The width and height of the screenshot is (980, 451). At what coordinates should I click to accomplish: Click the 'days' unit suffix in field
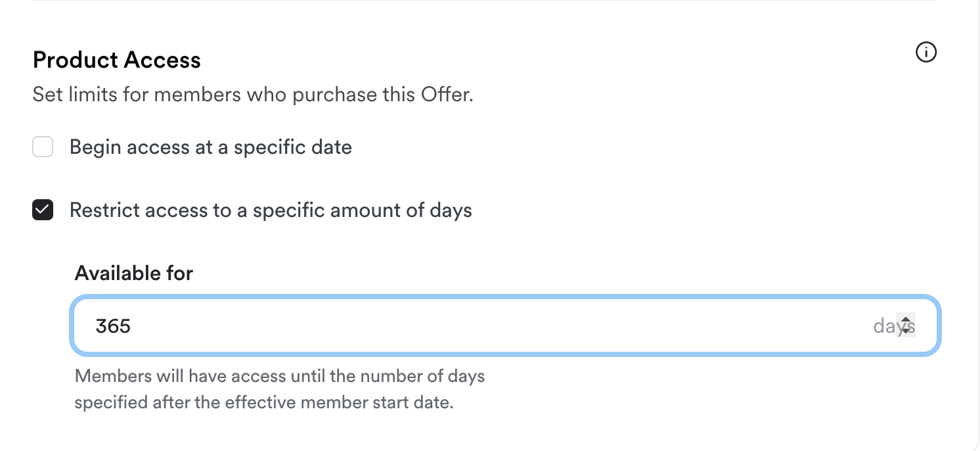click(x=883, y=326)
